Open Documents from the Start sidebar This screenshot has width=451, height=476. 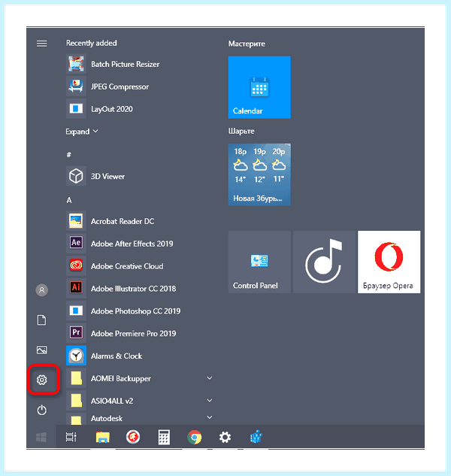[42, 320]
